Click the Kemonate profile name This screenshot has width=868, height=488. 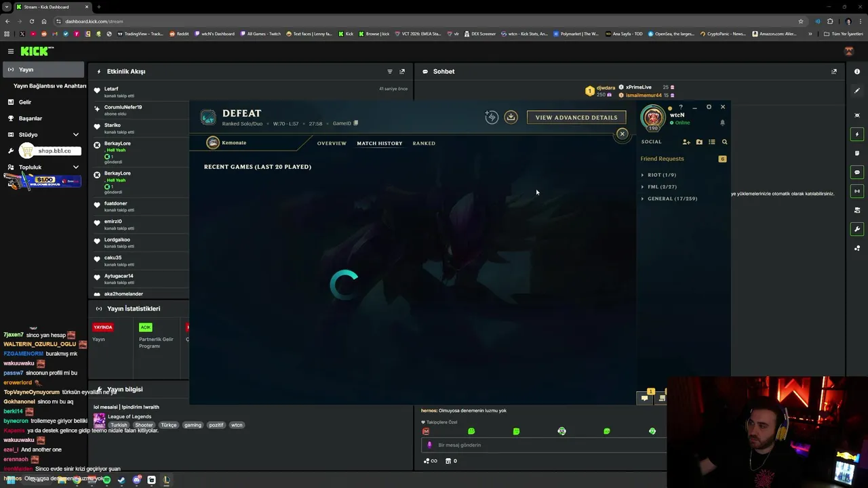coord(234,143)
